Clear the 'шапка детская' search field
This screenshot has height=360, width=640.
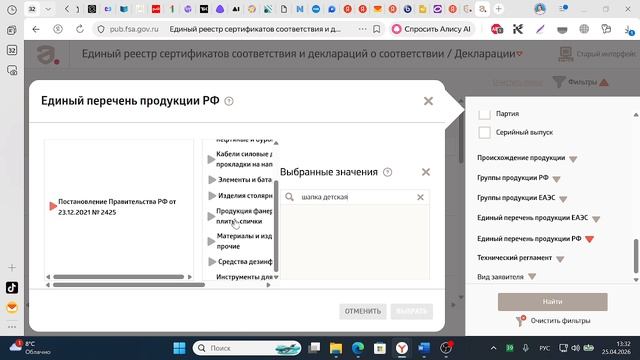tap(420, 197)
